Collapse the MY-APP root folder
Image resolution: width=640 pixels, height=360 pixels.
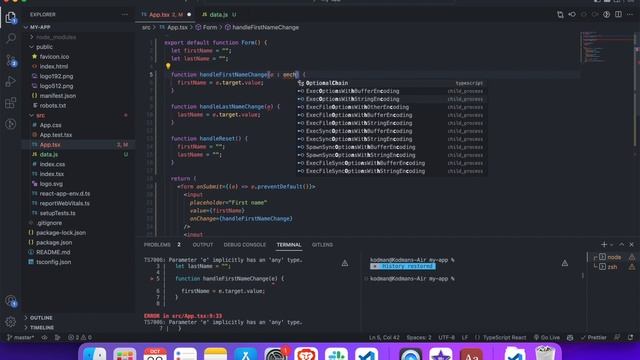pos(40,27)
